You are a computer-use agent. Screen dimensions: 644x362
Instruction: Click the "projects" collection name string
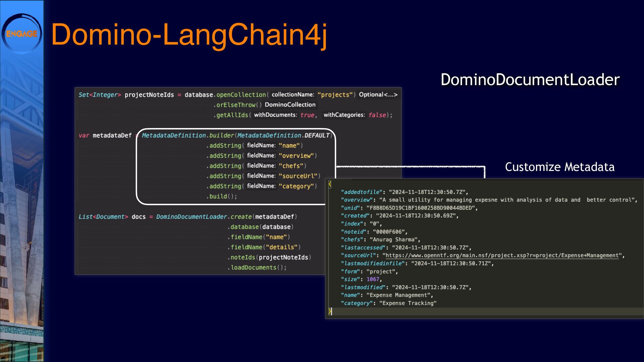pyautogui.click(x=335, y=95)
